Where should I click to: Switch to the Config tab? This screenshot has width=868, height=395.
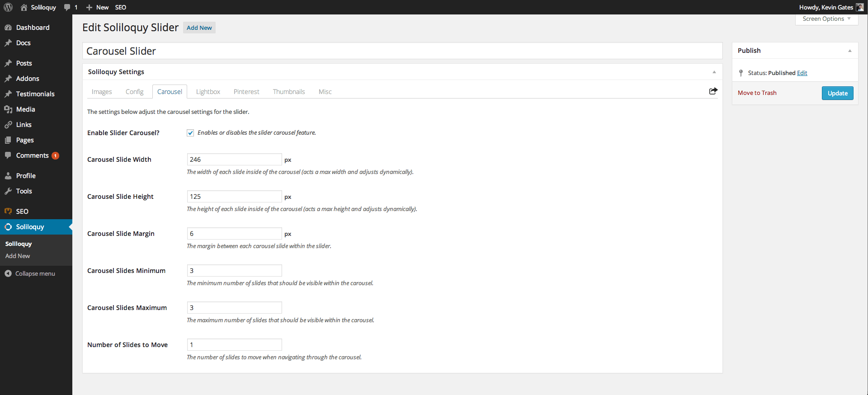pyautogui.click(x=134, y=92)
